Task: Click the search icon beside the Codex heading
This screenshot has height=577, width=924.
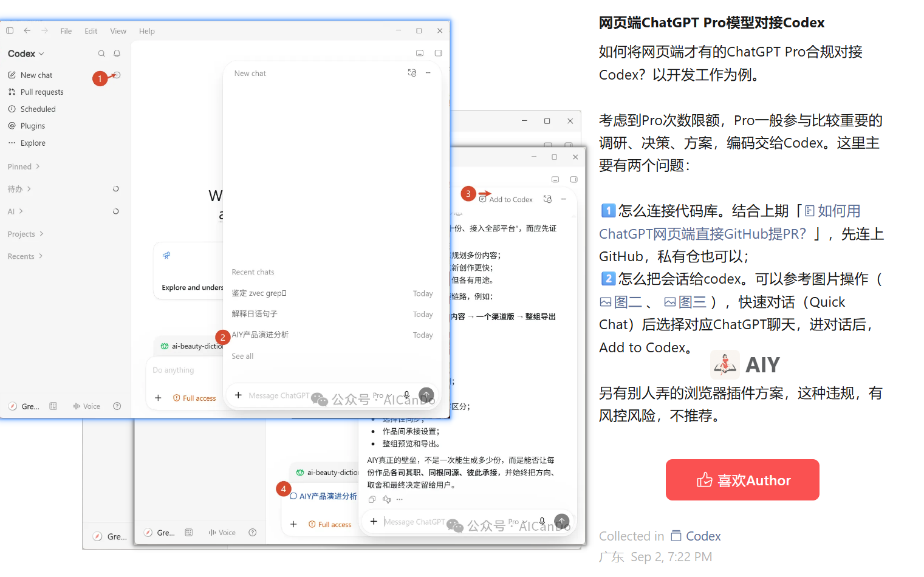Action: (101, 53)
